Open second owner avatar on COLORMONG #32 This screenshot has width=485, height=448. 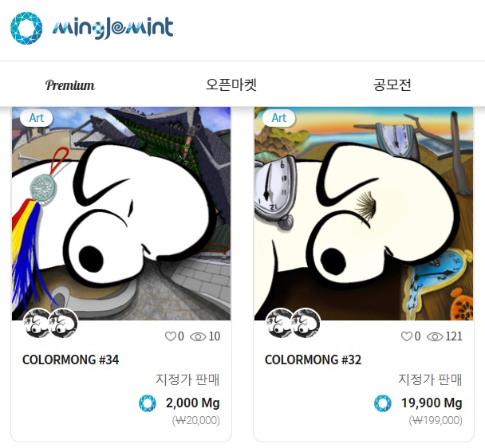click(x=306, y=324)
